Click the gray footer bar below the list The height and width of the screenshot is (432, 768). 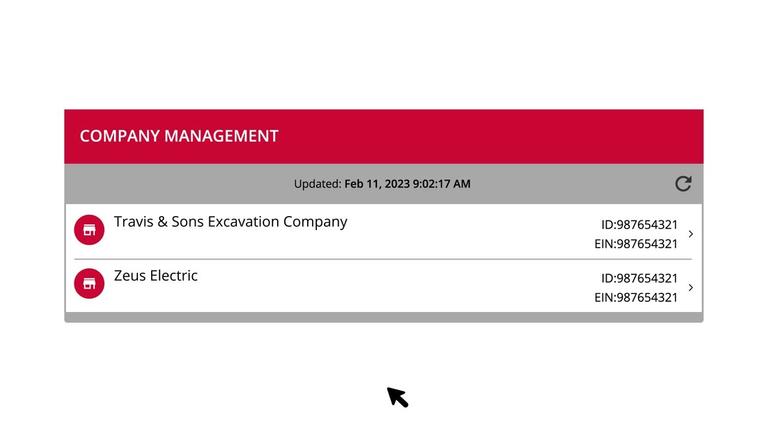[x=384, y=317]
